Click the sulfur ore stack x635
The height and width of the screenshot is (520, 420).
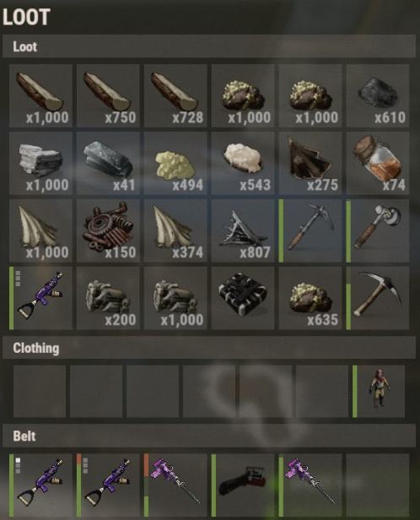point(310,298)
